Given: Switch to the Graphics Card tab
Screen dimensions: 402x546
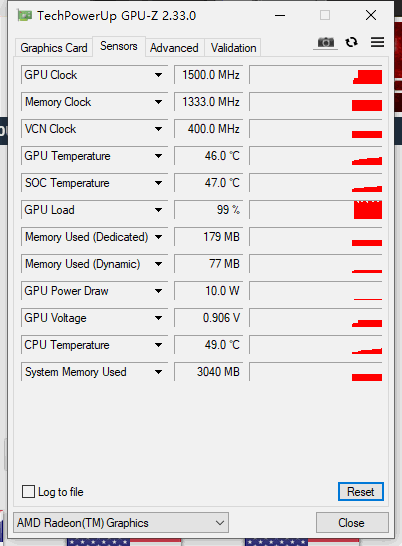Looking at the screenshot, I should coord(54,48).
